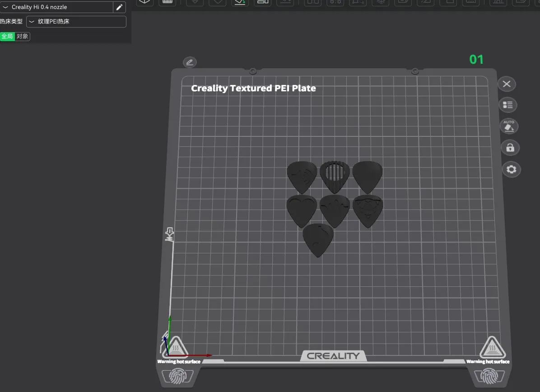Screen dimensions: 540x392
Task: Open plate settings with the gear icon
Action: coord(512,169)
